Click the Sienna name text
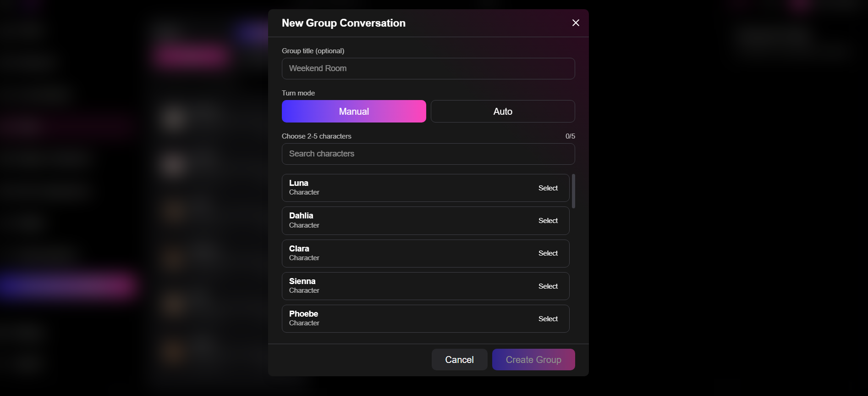This screenshot has height=396, width=868. [x=302, y=281]
